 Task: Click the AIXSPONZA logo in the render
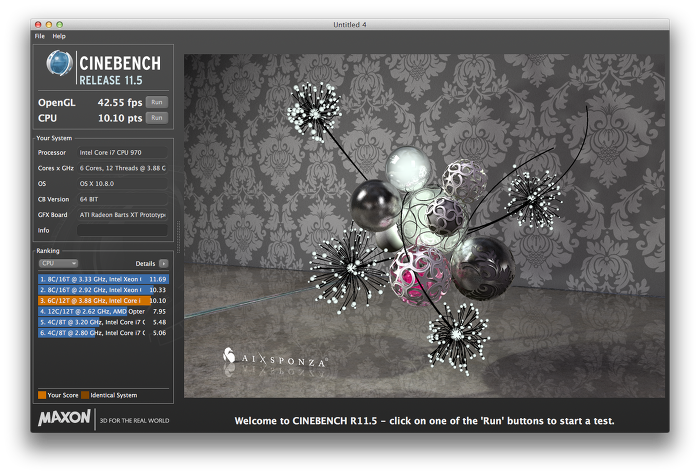click(x=275, y=358)
